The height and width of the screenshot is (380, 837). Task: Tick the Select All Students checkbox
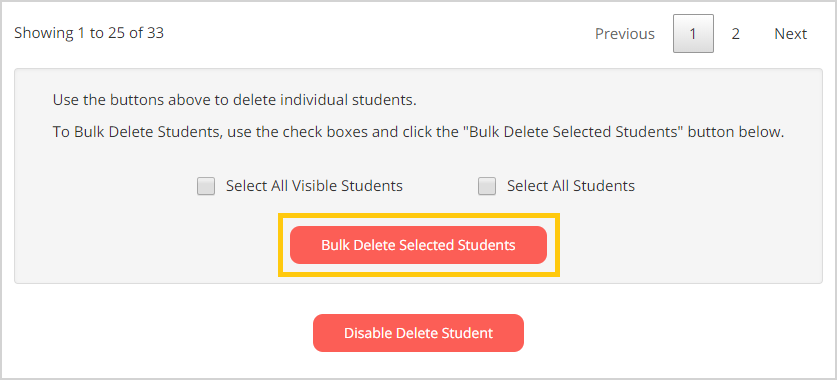[487, 186]
